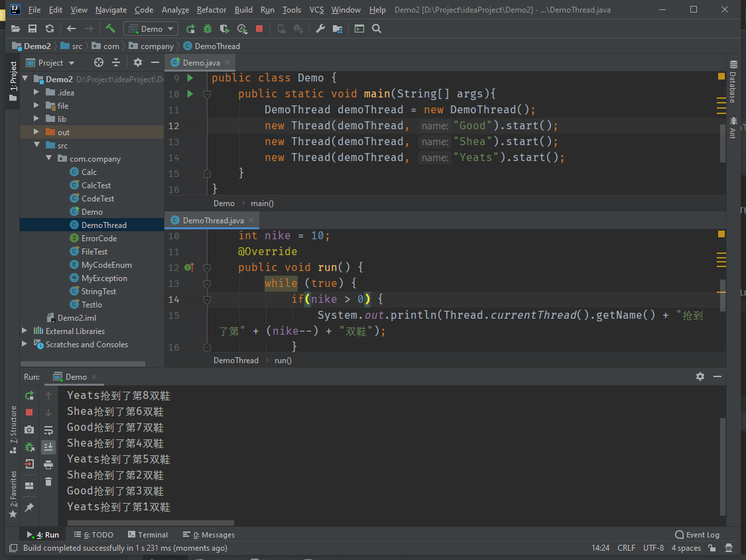The width and height of the screenshot is (746, 560).
Task: Locate current file crosshair icon
Action: [x=99, y=62]
